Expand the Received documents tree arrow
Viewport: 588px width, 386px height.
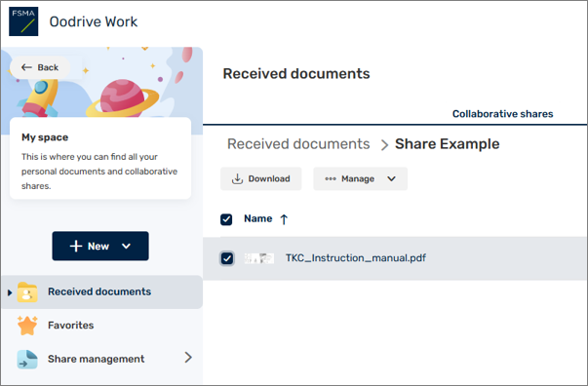(10, 292)
